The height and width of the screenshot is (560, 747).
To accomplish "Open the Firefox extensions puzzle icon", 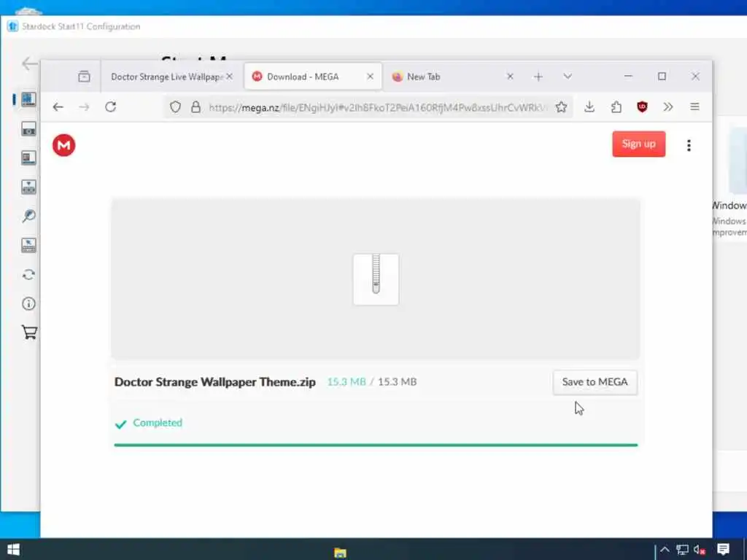I will coord(616,107).
